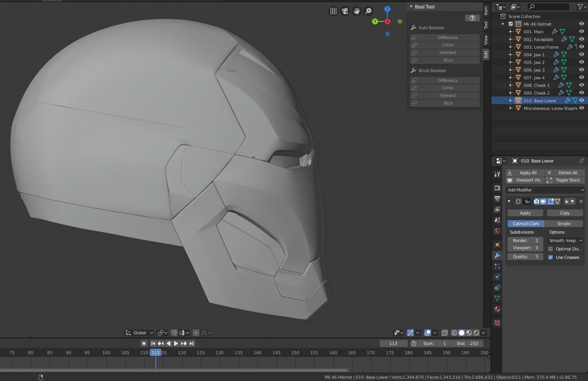Image resolution: width=588 pixels, height=381 pixels.
Task: Open Active Tool and Workspace settings tab
Action: point(497,174)
